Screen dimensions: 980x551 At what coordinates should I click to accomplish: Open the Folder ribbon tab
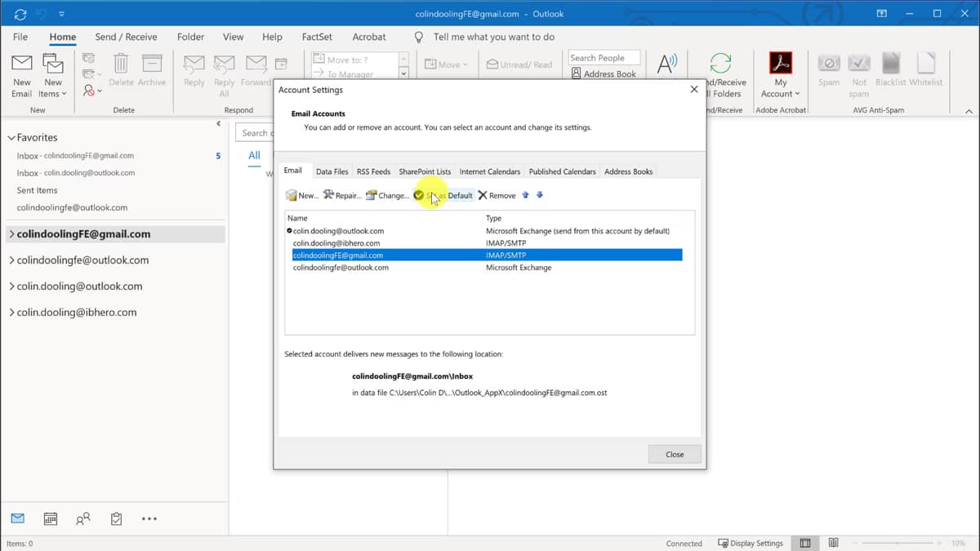click(x=190, y=37)
